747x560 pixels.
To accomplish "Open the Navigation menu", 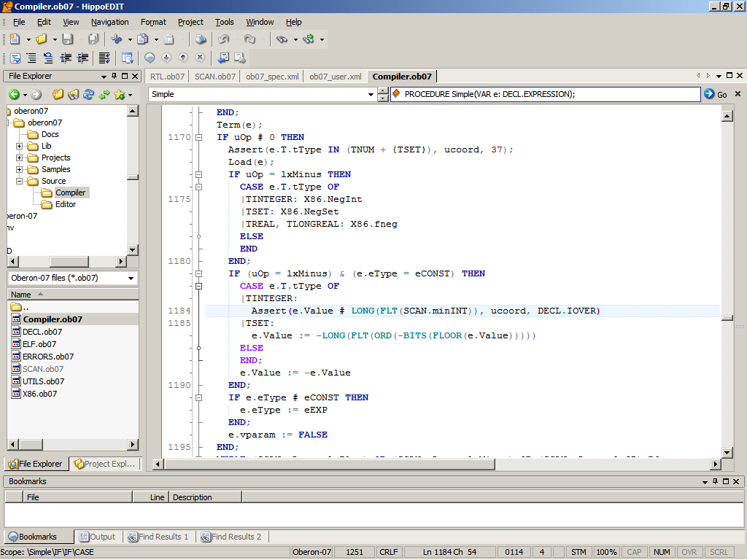I will coord(109,22).
